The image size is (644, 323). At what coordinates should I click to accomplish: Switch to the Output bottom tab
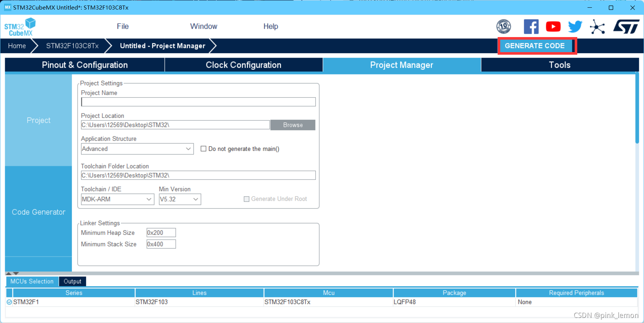tap(72, 282)
